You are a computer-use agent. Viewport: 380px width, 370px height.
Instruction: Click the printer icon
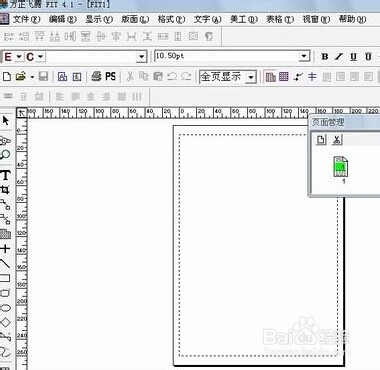(96, 77)
